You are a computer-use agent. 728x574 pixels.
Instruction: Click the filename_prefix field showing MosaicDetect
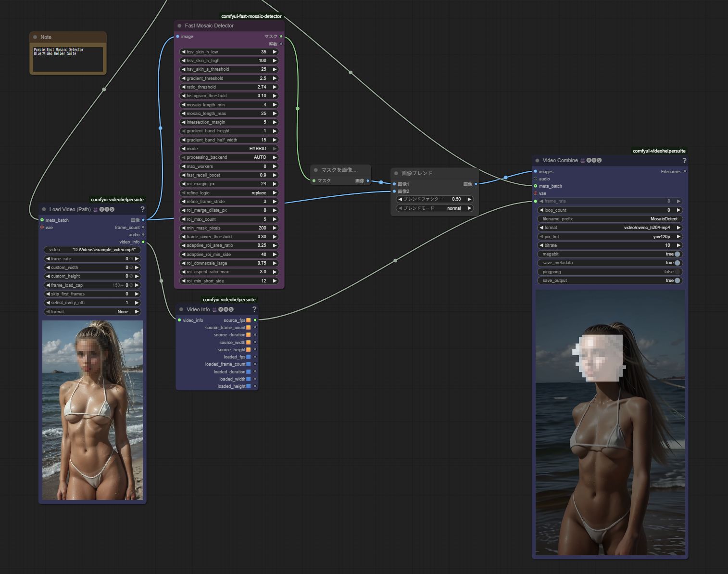tap(610, 219)
